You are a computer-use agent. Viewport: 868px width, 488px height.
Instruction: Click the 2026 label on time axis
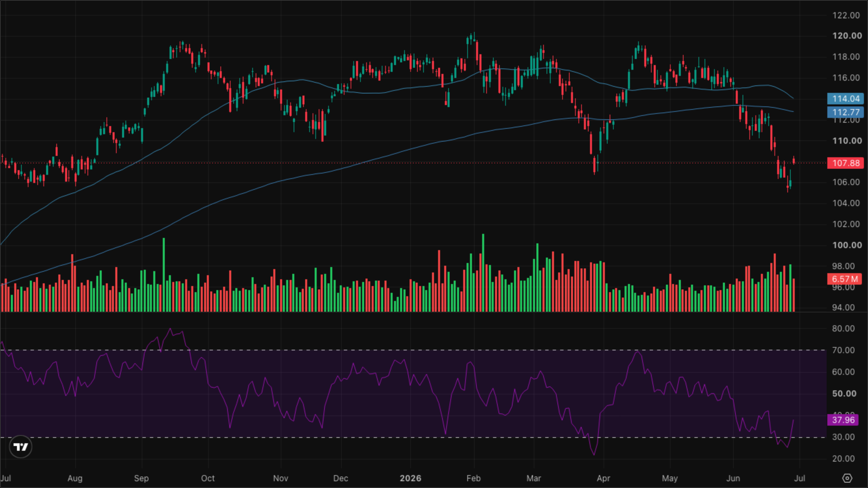(410, 478)
